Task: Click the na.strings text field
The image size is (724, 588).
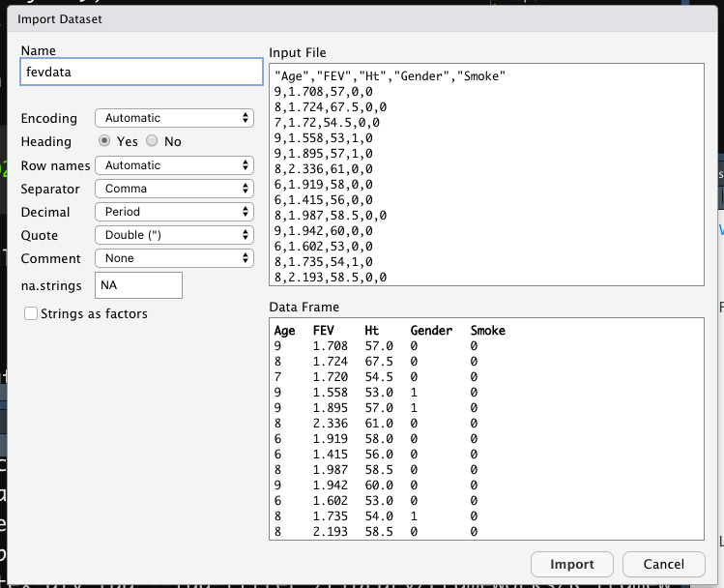Action: pos(138,285)
